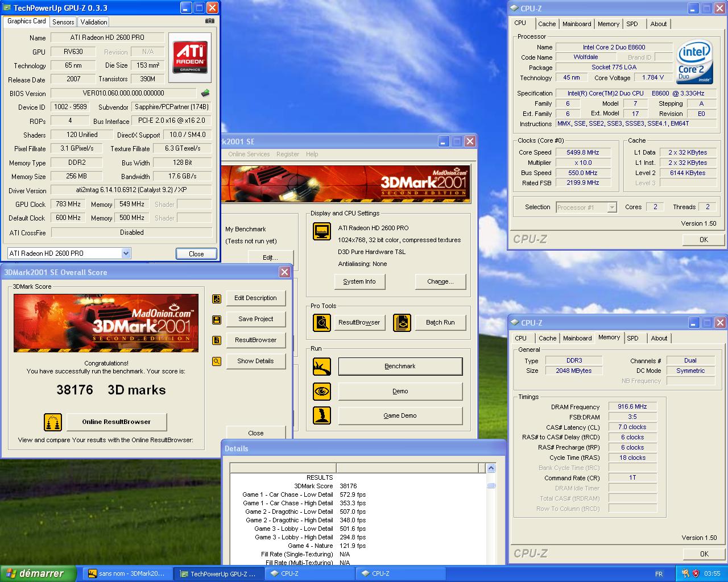Click the Details list vertical scrollbar thumb

point(491,485)
